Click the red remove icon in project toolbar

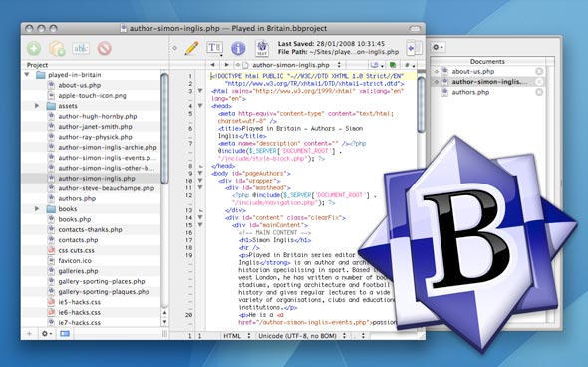tap(105, 49)
